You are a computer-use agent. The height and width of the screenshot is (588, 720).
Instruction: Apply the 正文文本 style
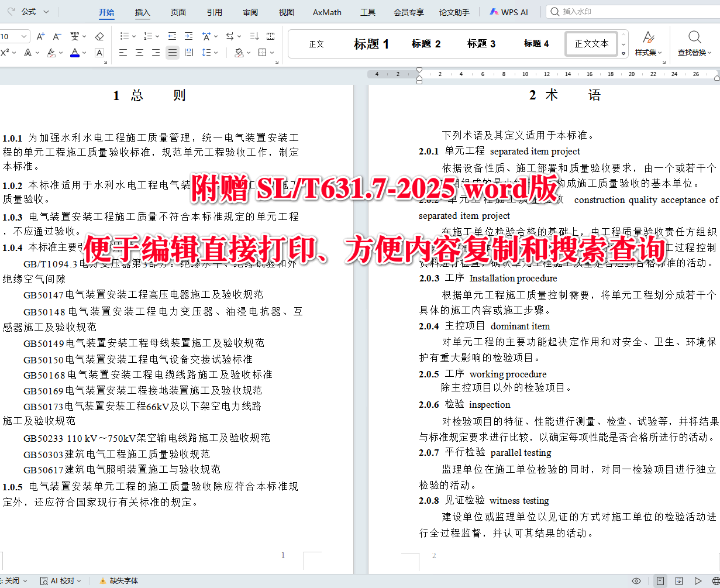591,44
